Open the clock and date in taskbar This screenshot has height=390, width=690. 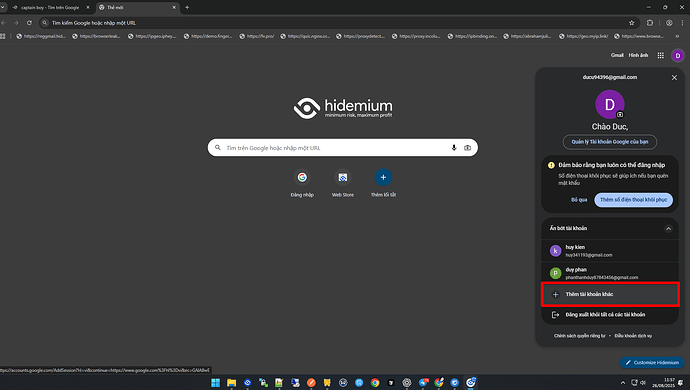pos(663,383)
